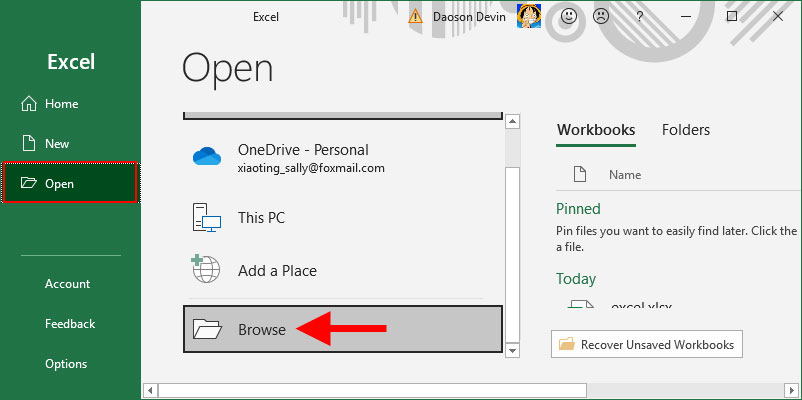Click the This PC computer icon
Viewport: 802px width, 400px height.
tap(207, 217)
